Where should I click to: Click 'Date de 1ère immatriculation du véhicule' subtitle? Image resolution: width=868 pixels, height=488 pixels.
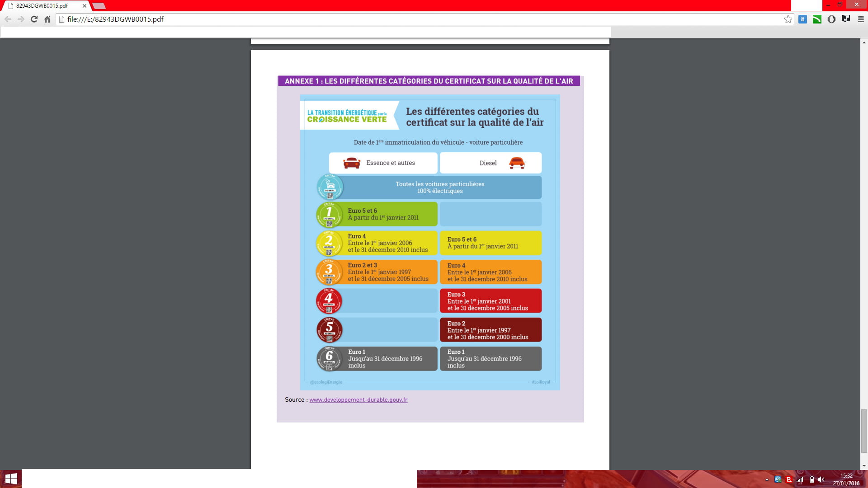438,142
